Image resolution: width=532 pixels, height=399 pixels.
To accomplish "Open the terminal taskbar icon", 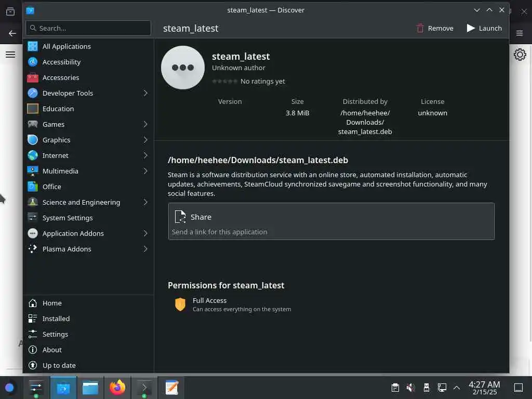I will (x=144, y=388).
